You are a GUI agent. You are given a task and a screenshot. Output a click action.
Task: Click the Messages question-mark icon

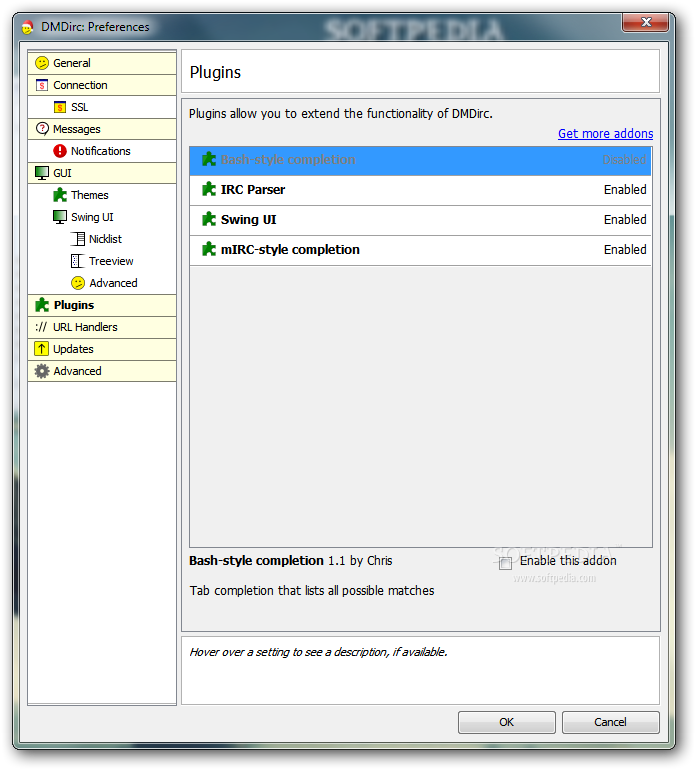pyautogui.click(x=42, y=129)
